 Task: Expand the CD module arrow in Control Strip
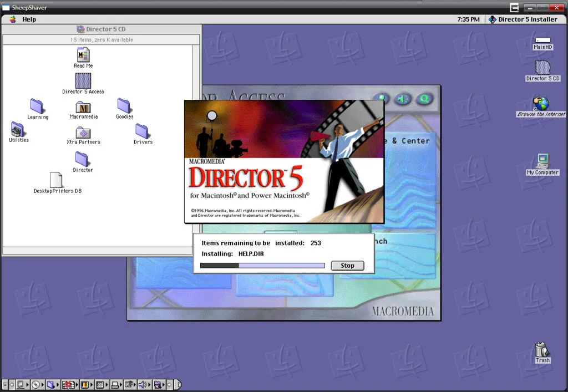(x=42, y=384)
